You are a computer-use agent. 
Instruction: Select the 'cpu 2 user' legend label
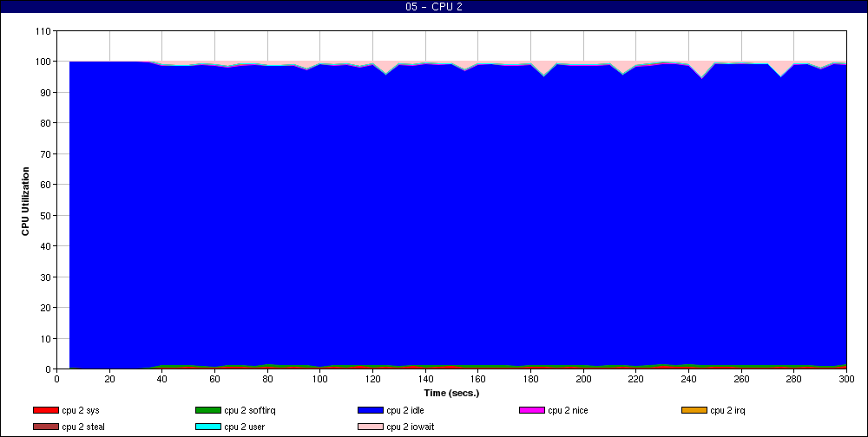coord(245,427)
